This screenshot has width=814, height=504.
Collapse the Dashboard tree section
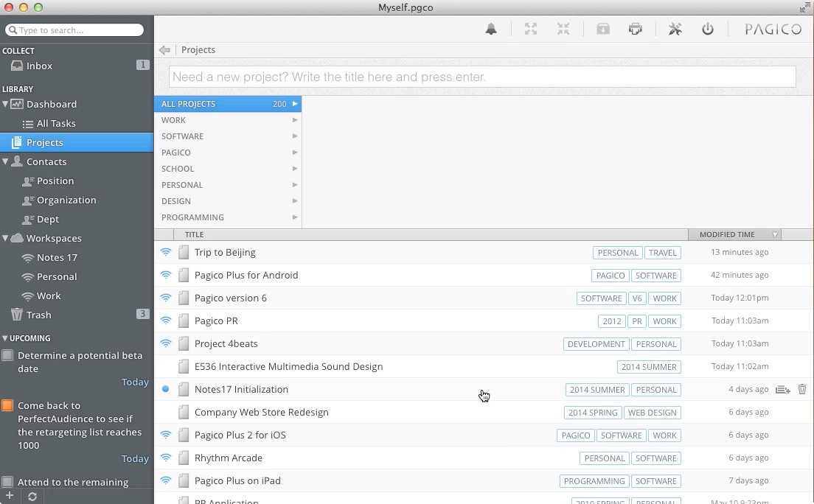coord(5,104)
